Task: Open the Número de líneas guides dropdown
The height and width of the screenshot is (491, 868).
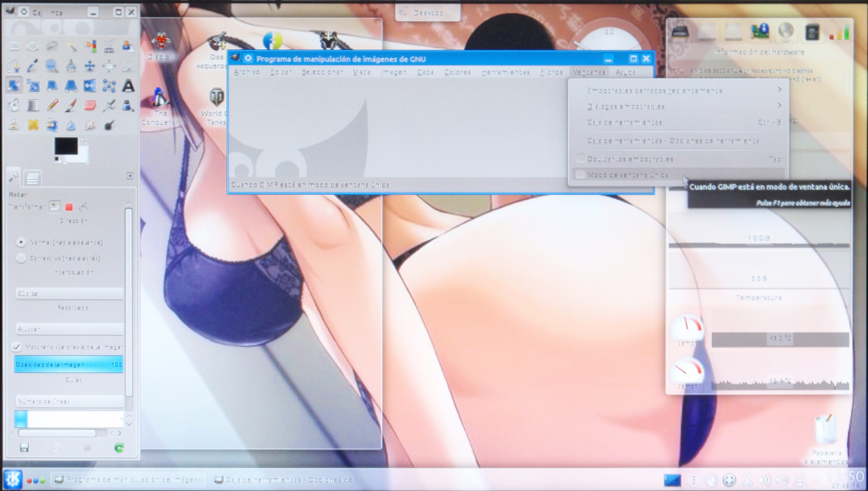Action: [x=70, y=401]
